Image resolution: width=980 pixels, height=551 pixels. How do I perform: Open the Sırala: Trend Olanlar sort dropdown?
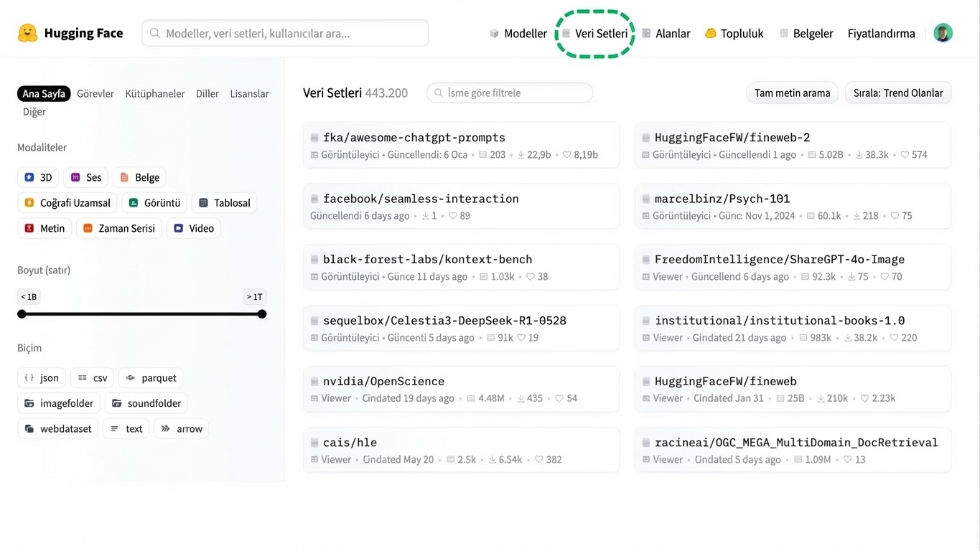(898, 93)
